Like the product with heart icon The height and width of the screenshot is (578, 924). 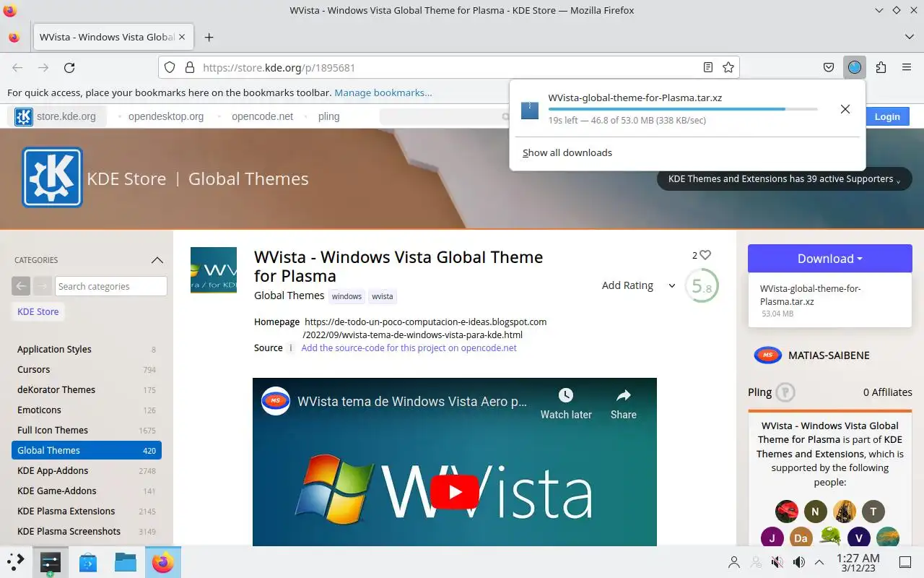coord(705,255)
